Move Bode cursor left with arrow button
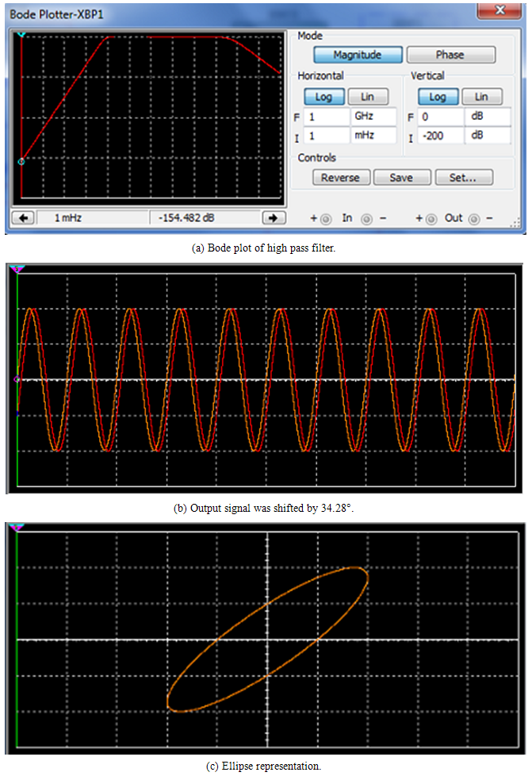 [22, 217]
